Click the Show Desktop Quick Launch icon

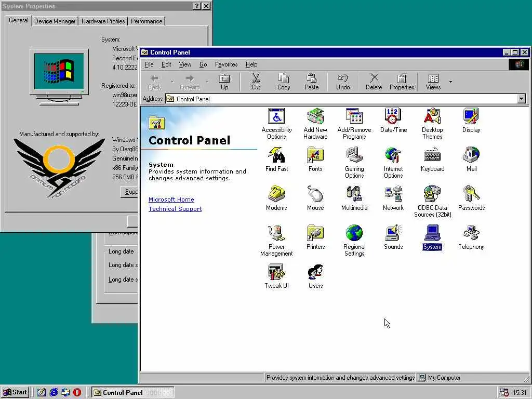point(42,392)
